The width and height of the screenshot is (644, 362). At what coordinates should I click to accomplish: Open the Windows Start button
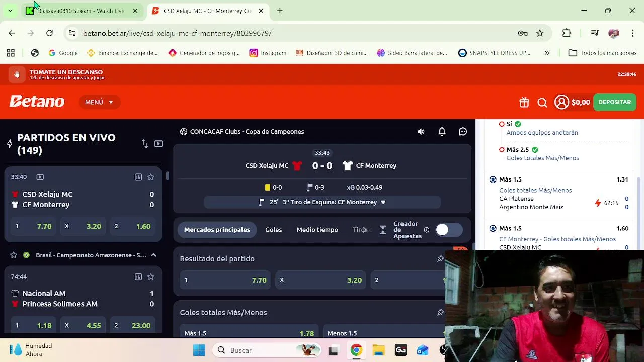click(x=199, y=350)
